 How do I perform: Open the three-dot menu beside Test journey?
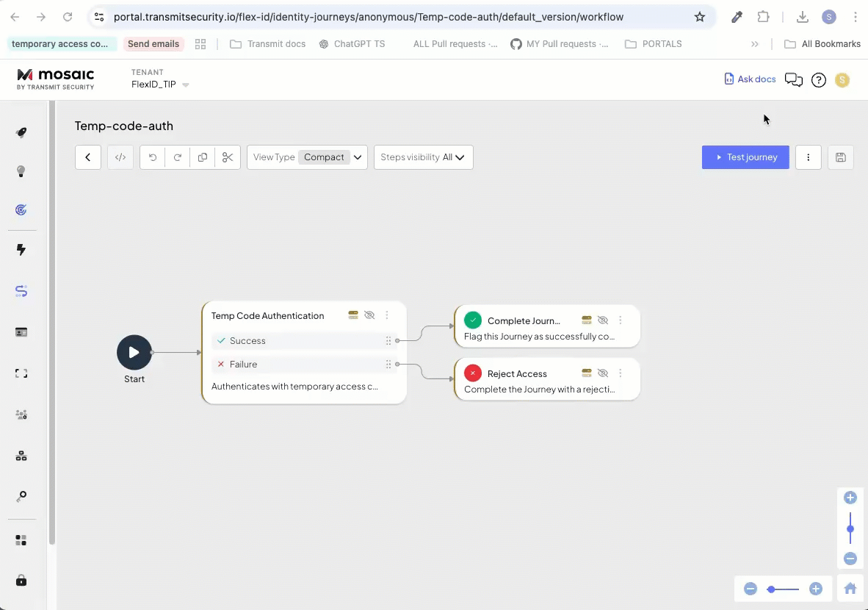point(808,157)
